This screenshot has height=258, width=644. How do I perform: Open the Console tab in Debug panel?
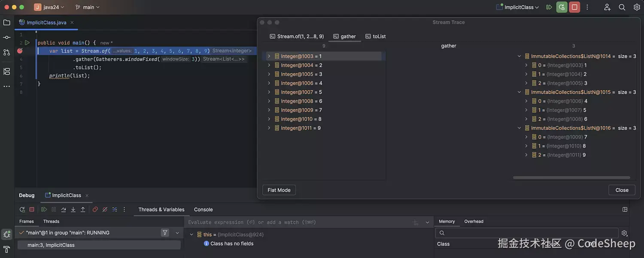(x=203, y=209)
